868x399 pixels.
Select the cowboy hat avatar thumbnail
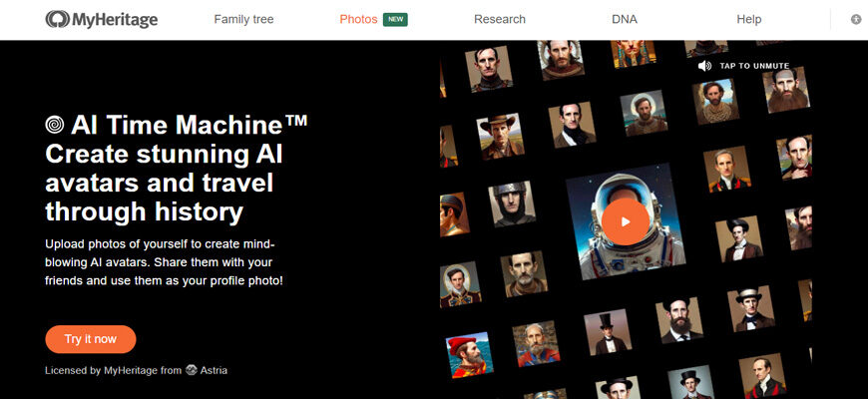tap(501, 137)
